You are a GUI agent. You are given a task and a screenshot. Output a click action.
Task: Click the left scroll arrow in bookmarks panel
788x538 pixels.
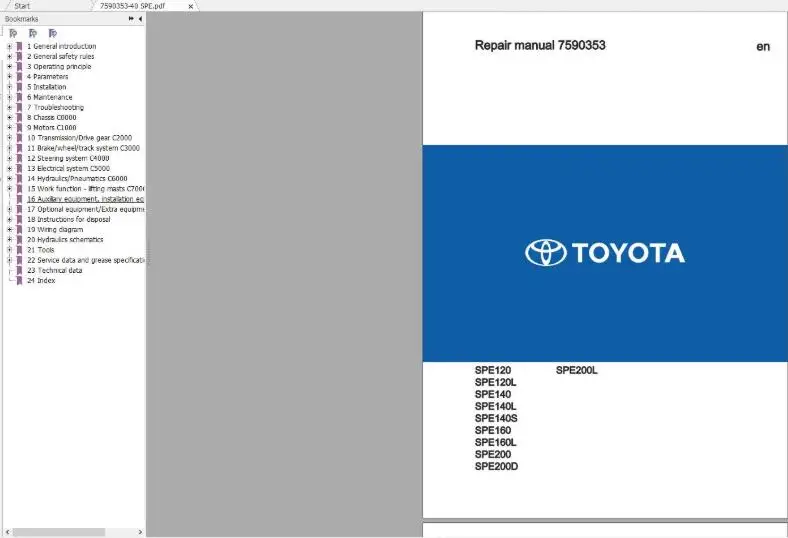click(7, 532)
